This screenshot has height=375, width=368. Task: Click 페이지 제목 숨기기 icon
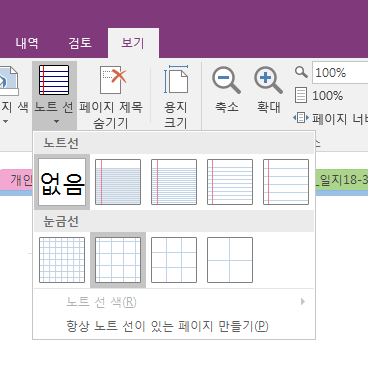point(113,80)
